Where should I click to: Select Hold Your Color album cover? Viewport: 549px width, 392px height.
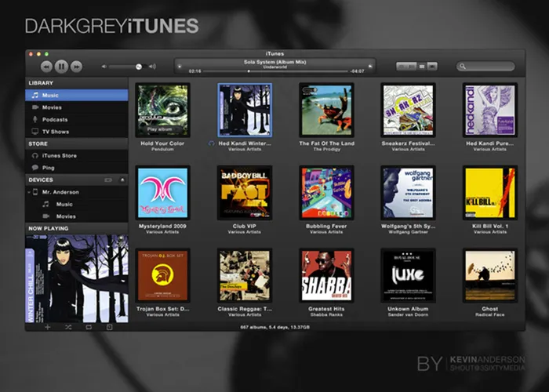[x=163, y=110]
